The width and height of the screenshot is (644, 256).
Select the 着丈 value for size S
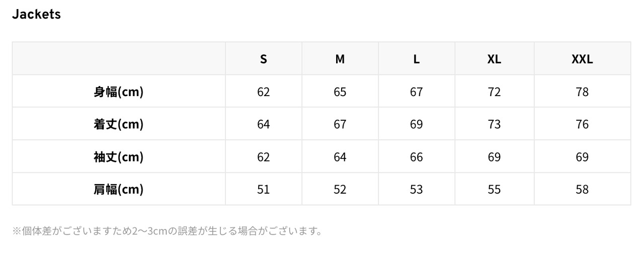263,124
